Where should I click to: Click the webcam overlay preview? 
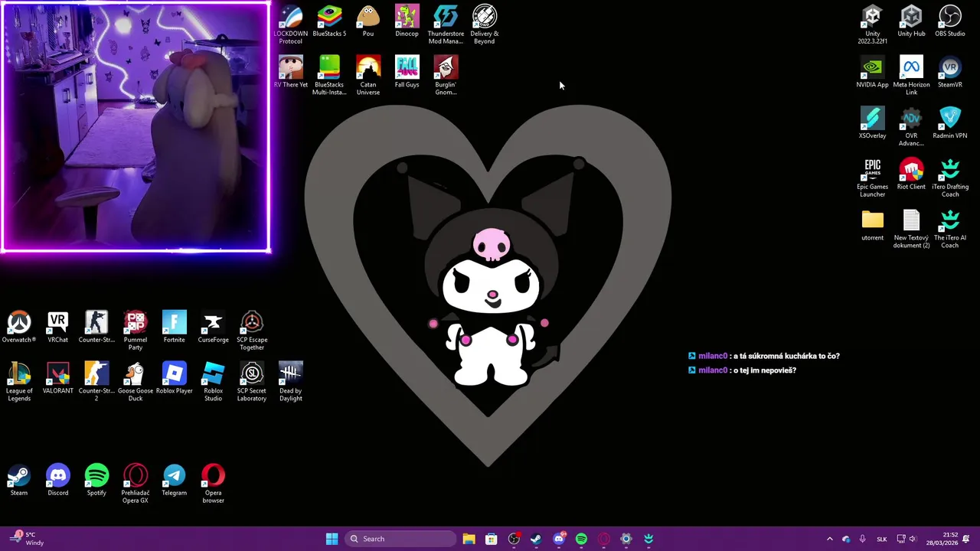[x=136, y=127]
